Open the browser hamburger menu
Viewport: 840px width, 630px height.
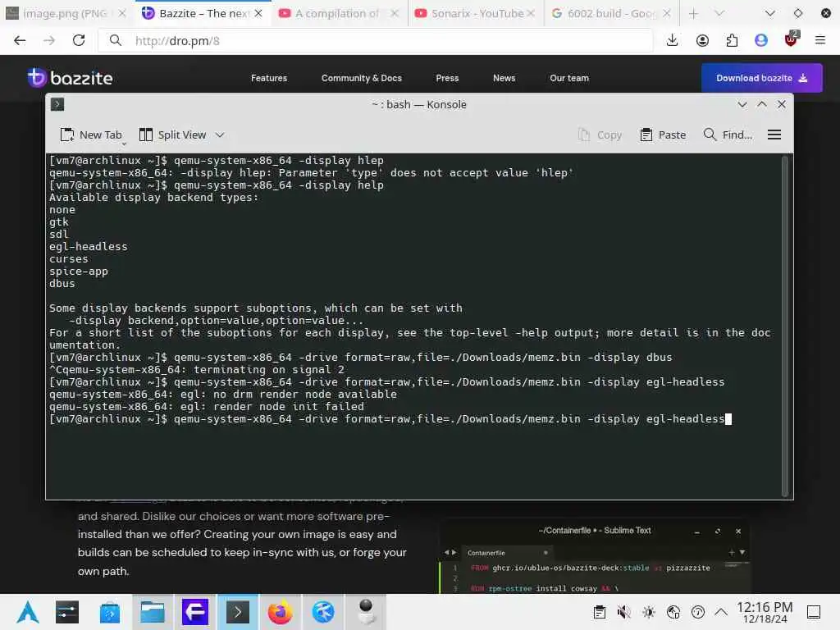(x=820, y=40)
